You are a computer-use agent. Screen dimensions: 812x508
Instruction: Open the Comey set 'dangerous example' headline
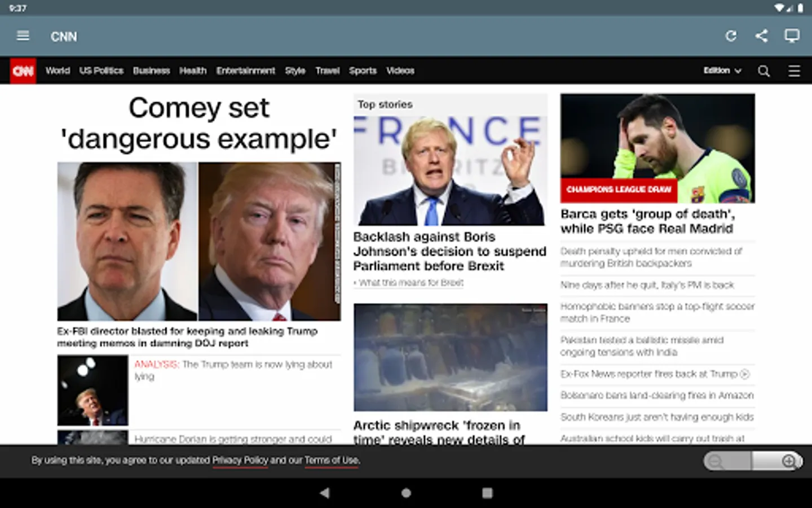pyautogui.click(x=198, y=123)
